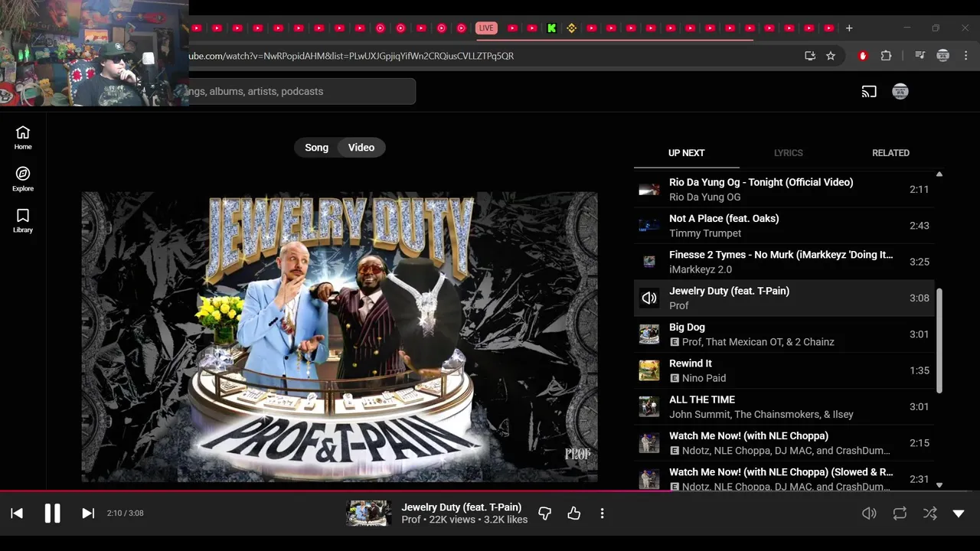Click the now-playing speaker icon in queue
Viewport: 980px width, 551px height.
[x=649, y=298]
